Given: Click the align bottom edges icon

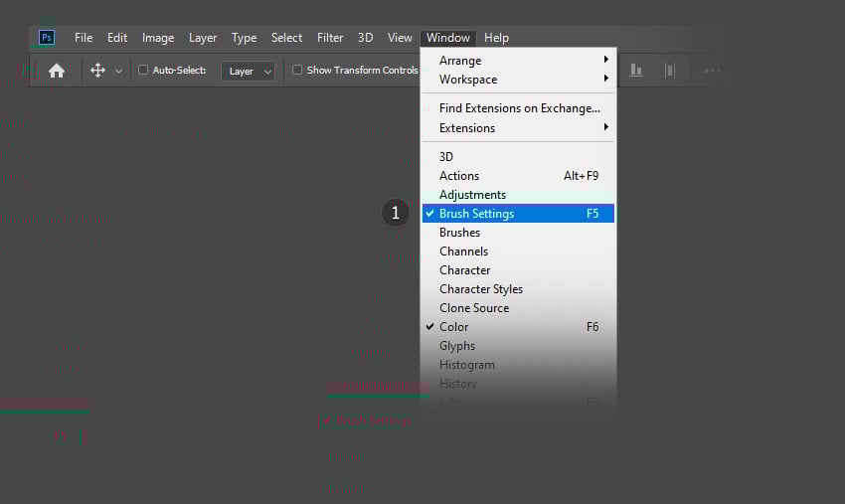Looking at the screenshot, I should pos(636,70).
